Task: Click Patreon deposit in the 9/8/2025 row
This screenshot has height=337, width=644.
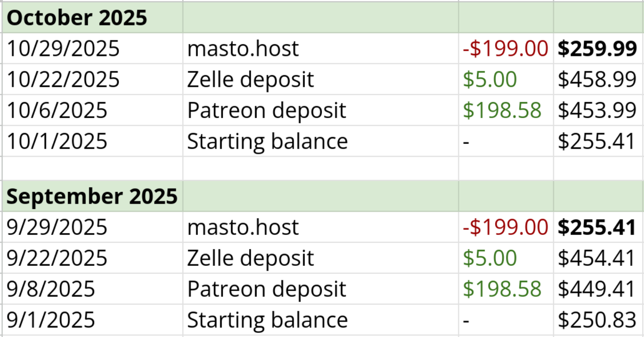Action: (266, 289)
